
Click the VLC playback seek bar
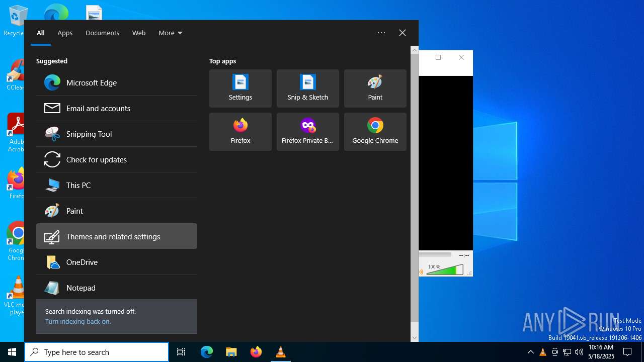(x=435, y=255)
